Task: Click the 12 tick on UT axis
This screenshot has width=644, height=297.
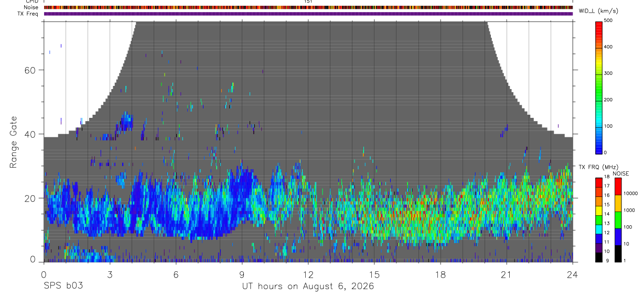Action: [308, 274]
